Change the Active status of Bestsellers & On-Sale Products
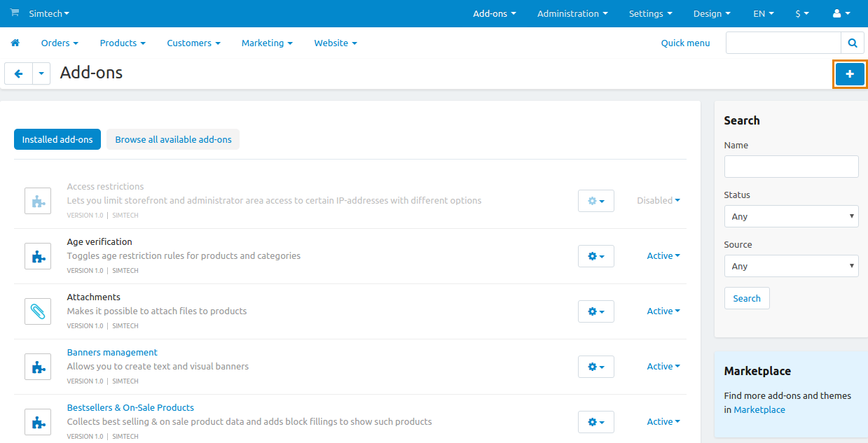Image resolution: width=868 pixels, height=443 pixels. click(x=663, y=421)
